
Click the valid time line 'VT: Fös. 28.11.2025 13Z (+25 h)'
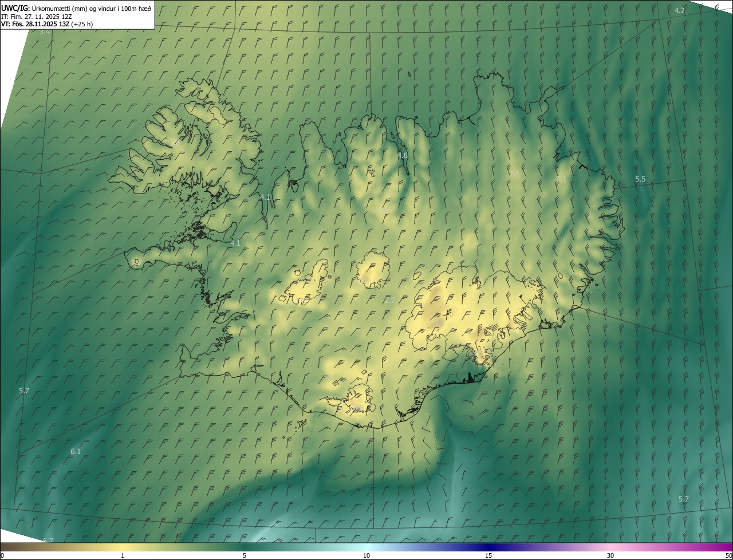pyautogui.click(x=47, y=24)
